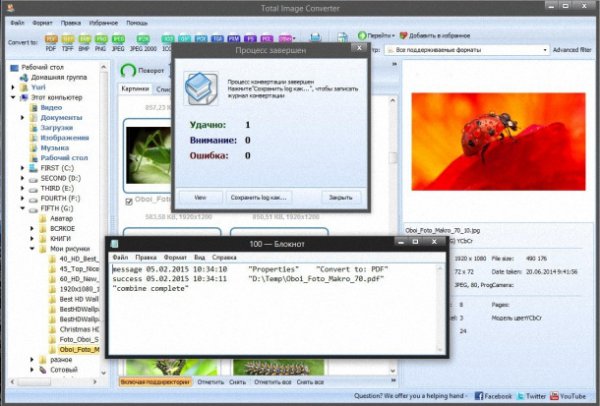Open the Файл menu in Total Image Converter
The height and width of the screenshot is (406, 600).
(17, 23)
